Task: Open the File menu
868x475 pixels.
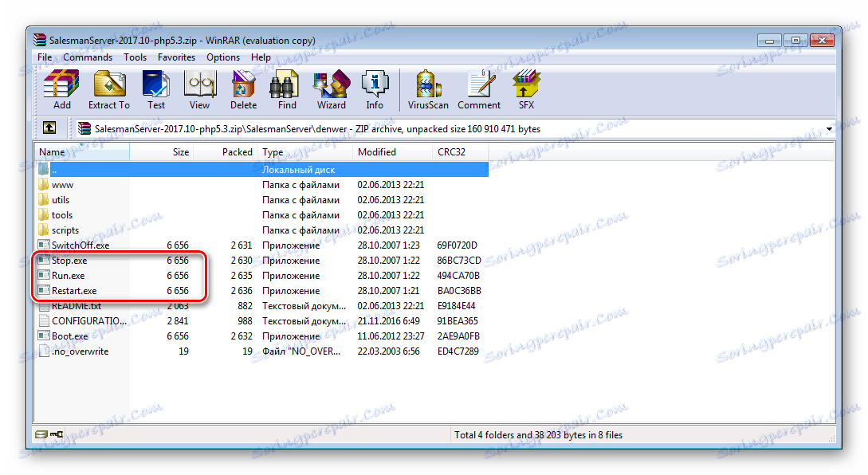Action: tap(45, 57)
